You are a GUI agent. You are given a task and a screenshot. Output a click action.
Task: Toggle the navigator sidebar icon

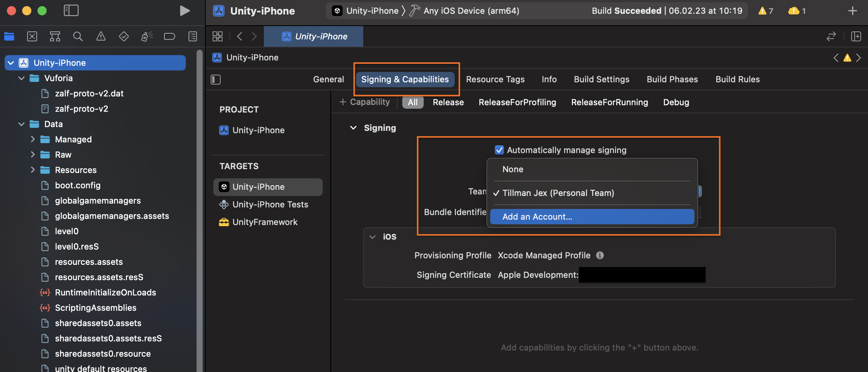pos(71,11)
